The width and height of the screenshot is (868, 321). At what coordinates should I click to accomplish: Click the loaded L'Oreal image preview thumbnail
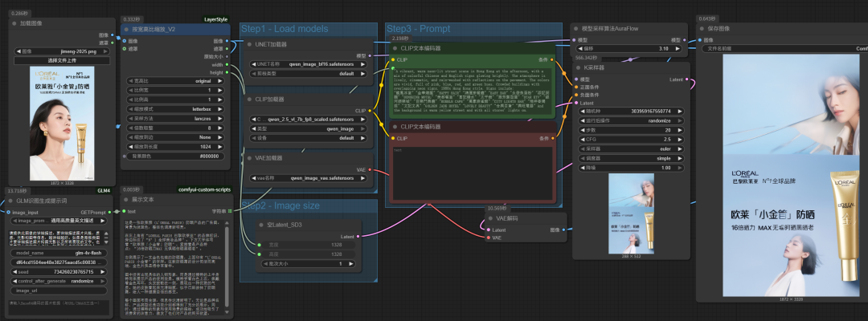point(62,124)
